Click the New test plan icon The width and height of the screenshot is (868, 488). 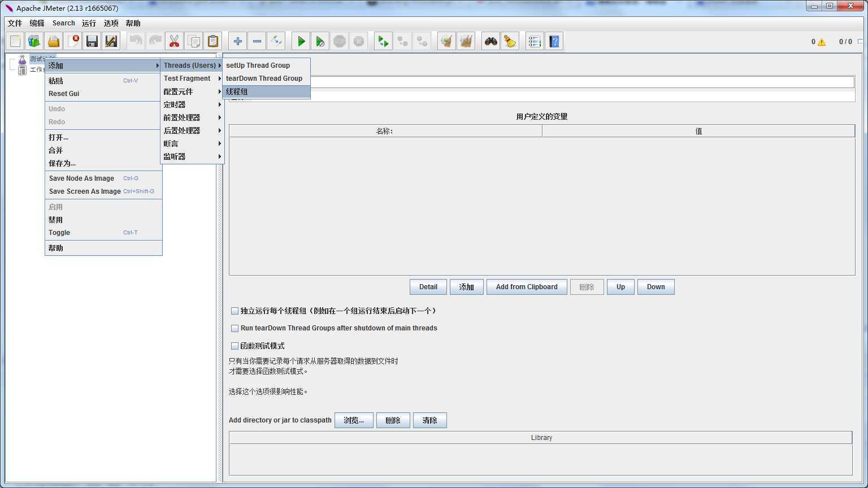[x=15, y=41]
